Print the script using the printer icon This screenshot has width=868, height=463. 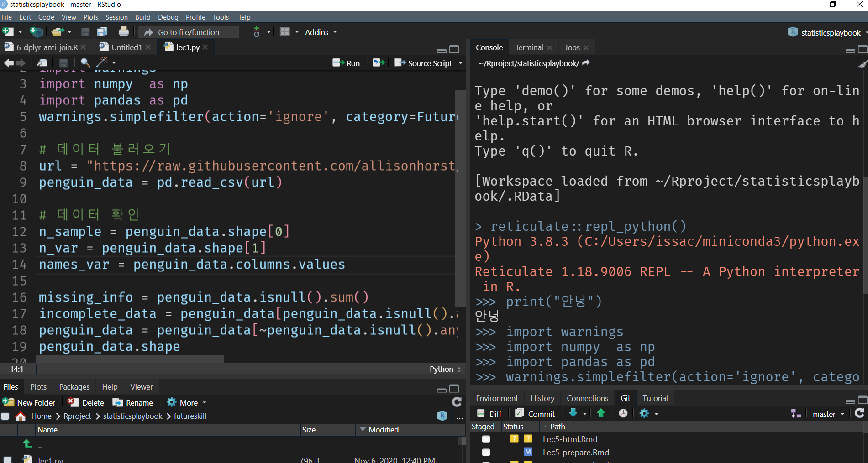pos(124,31)
